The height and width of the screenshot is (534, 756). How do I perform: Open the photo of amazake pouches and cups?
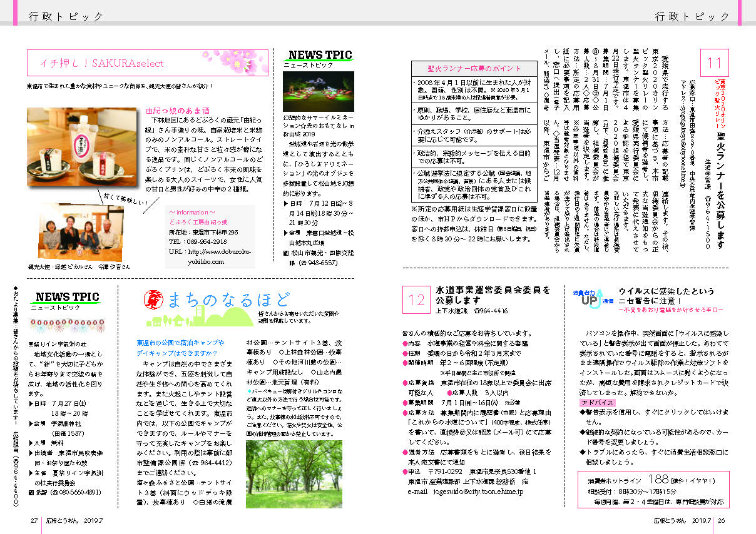pyautogui.click(x=81, y=146)
